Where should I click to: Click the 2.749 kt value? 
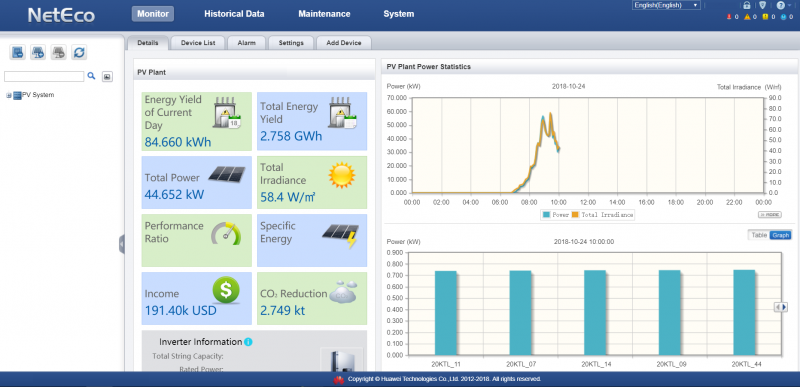[x=282, y=310]
